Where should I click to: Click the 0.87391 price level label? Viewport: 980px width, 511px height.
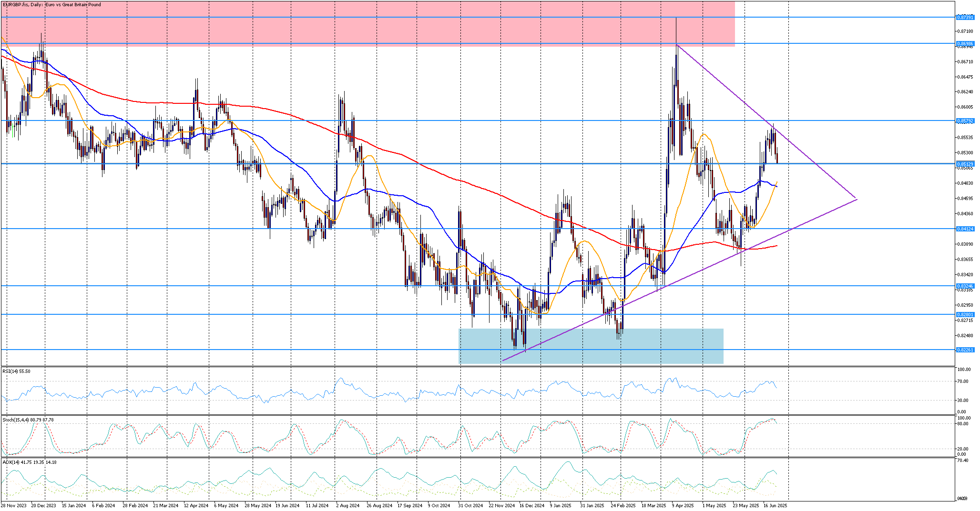point(965,17)
